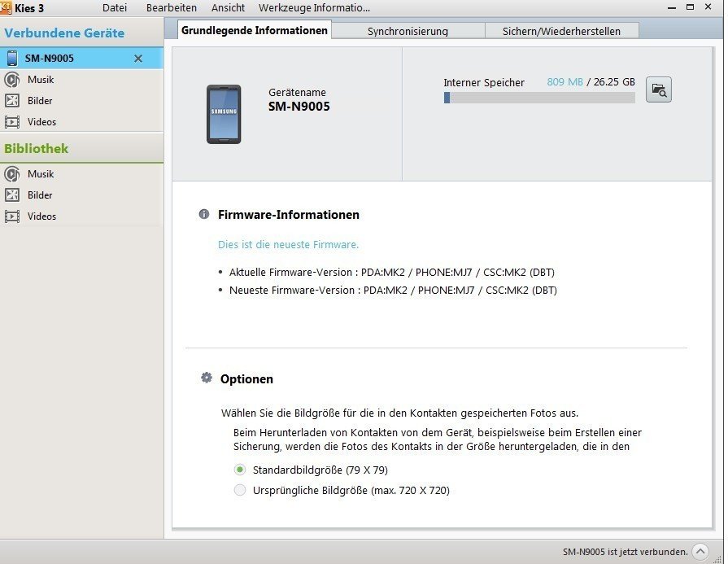Viewport: 728px width, 564px height.
Task: Open the Bearbeiten menu
Action: [x=172, y=8]
